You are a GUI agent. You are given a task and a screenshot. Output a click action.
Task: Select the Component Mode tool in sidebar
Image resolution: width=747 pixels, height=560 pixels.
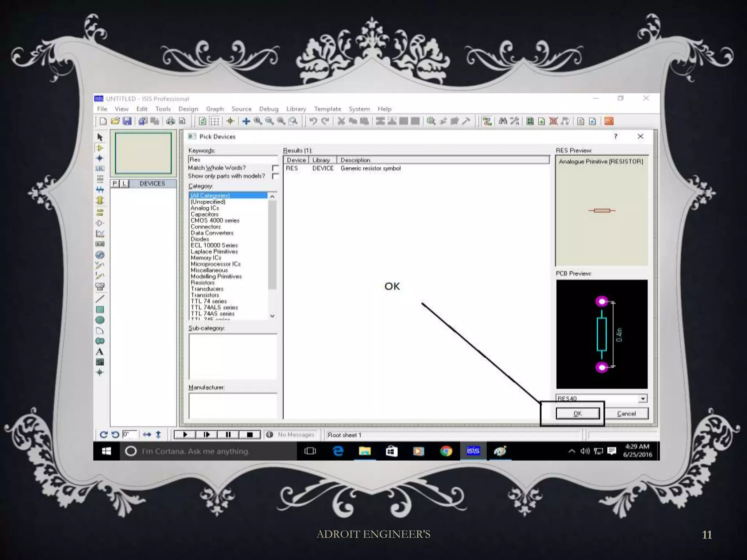point(100,148)
